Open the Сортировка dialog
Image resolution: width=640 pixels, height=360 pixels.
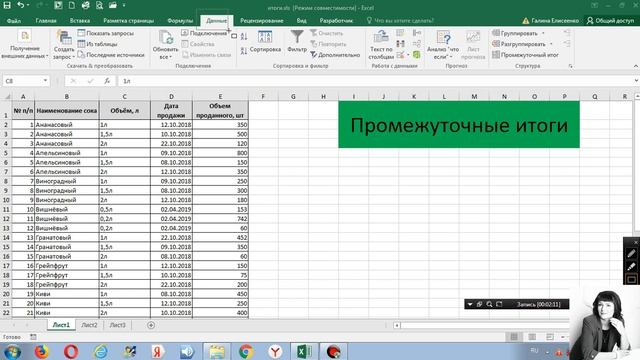point(265,42)
